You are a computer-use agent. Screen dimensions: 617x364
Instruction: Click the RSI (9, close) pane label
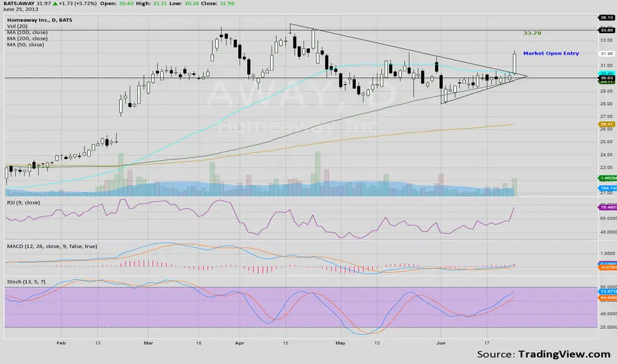(23, 203)
